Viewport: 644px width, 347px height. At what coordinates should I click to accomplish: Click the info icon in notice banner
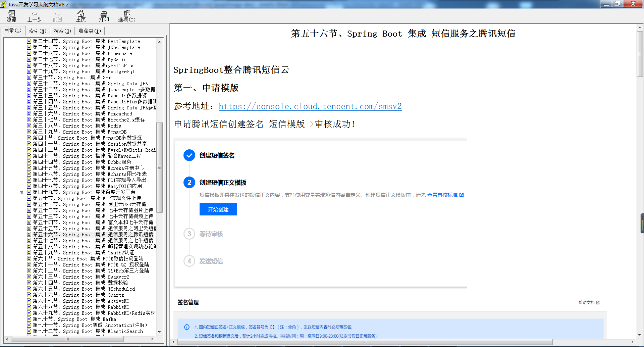click(187, 327)
